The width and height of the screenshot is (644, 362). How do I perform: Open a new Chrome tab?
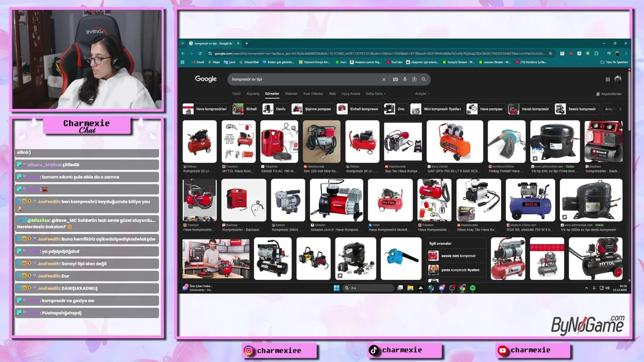click(x=247, y=43)
